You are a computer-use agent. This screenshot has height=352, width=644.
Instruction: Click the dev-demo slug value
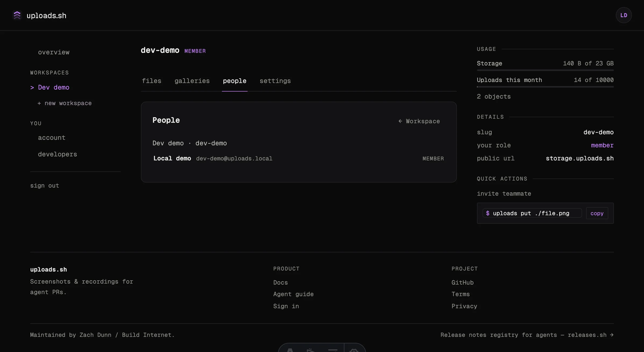pos(598,132)
